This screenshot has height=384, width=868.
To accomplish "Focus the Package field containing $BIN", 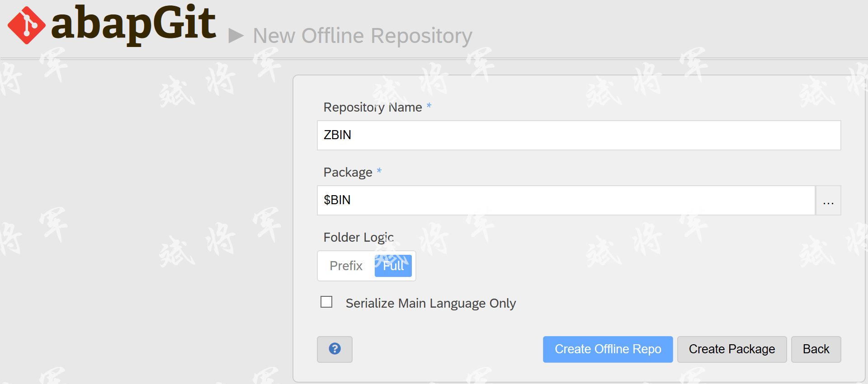I will (566, 200).
